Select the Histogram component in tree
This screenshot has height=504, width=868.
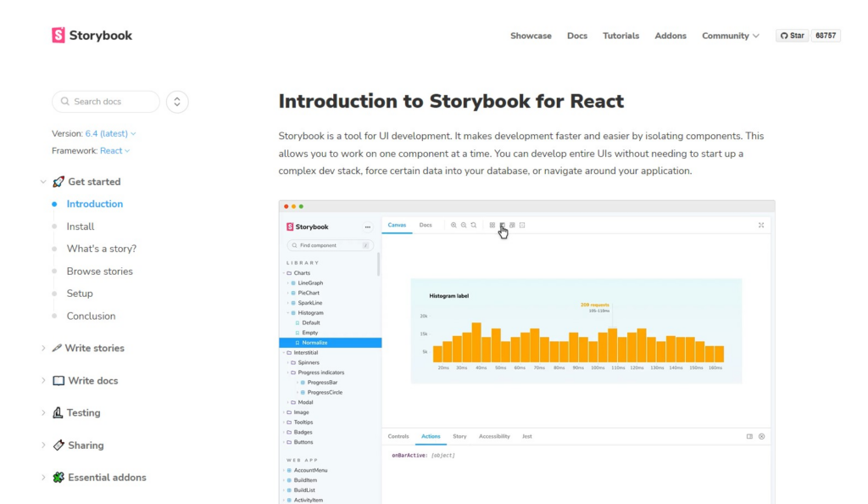(x=310, y=313)
